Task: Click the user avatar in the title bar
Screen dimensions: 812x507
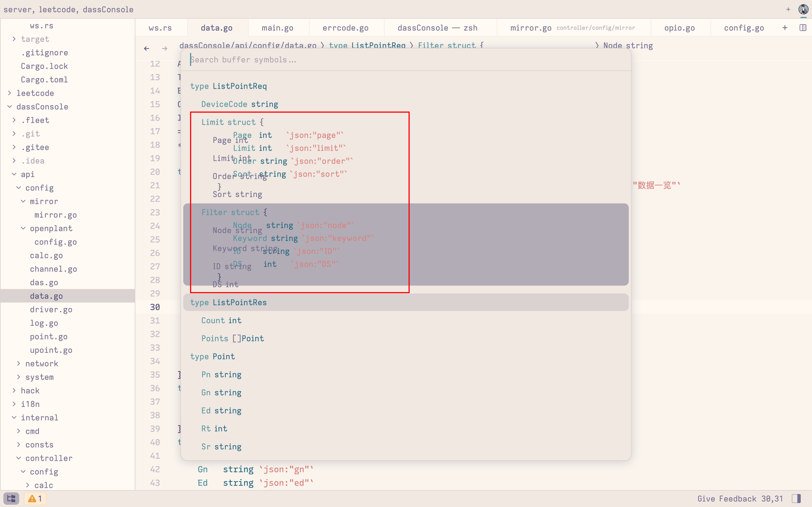Action: coord(803,9)
